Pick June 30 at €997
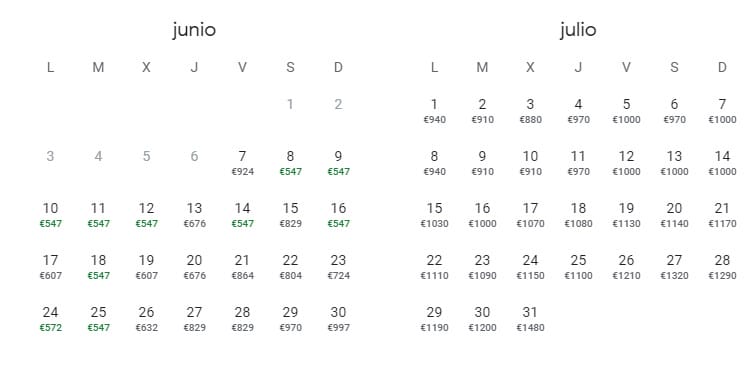This screenshot has width=753, height=368. (x=339, y=319)
